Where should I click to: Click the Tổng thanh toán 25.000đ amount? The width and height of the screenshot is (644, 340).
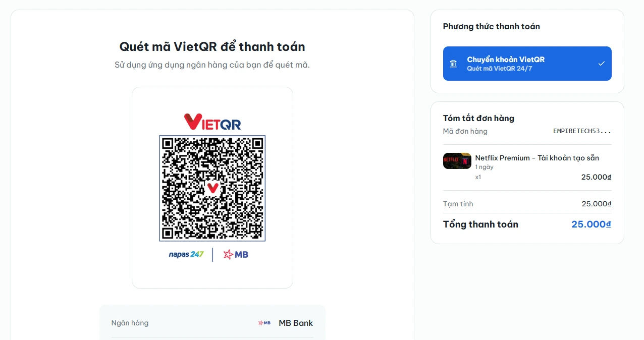591,224
